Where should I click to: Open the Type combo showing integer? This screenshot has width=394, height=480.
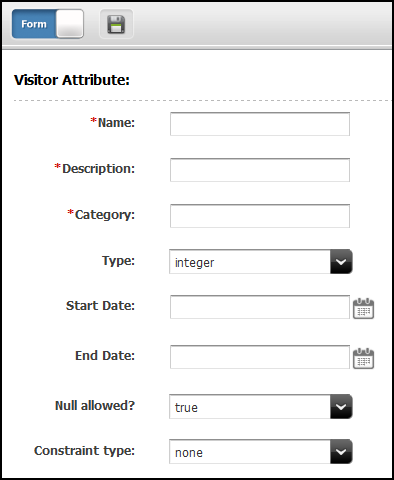tap(261, 262)
